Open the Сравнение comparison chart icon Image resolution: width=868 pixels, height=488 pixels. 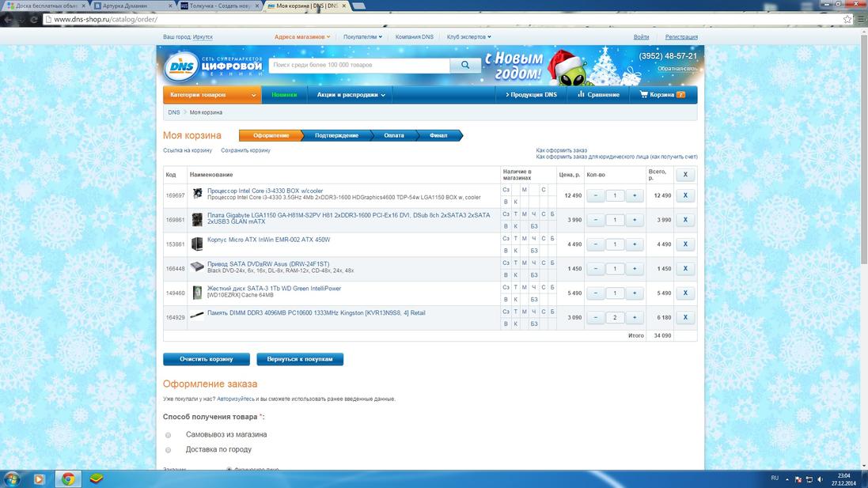581,95
